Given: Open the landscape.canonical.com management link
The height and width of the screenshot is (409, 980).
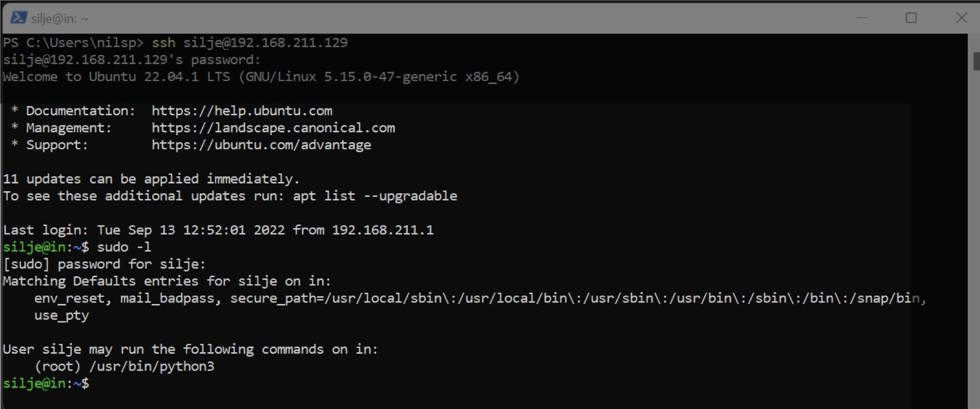Looking at the screenshot, I should pyautogui.click(x=273, y=128).
